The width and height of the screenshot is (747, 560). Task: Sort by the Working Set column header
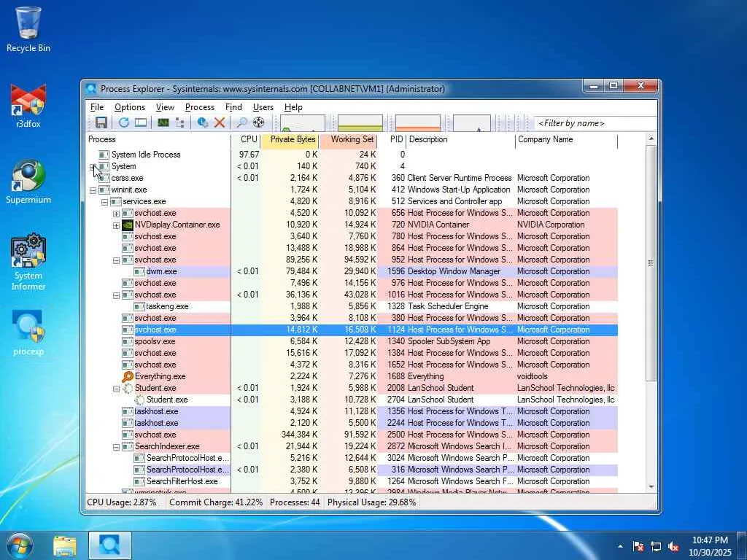(x=349, y=139)
